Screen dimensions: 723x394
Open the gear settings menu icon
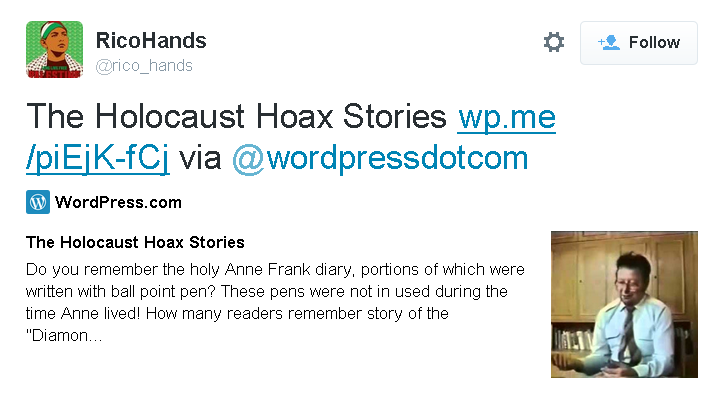tap(554, 42)
